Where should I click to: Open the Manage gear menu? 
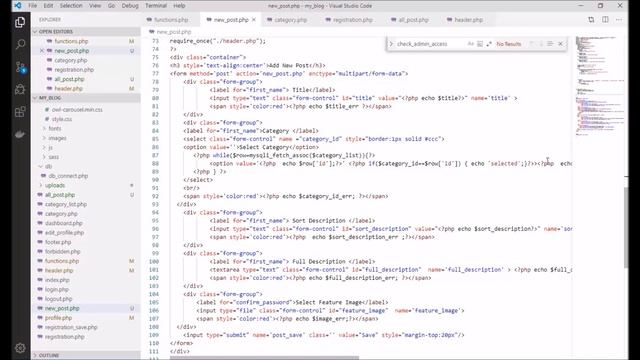tap(20, 348)
